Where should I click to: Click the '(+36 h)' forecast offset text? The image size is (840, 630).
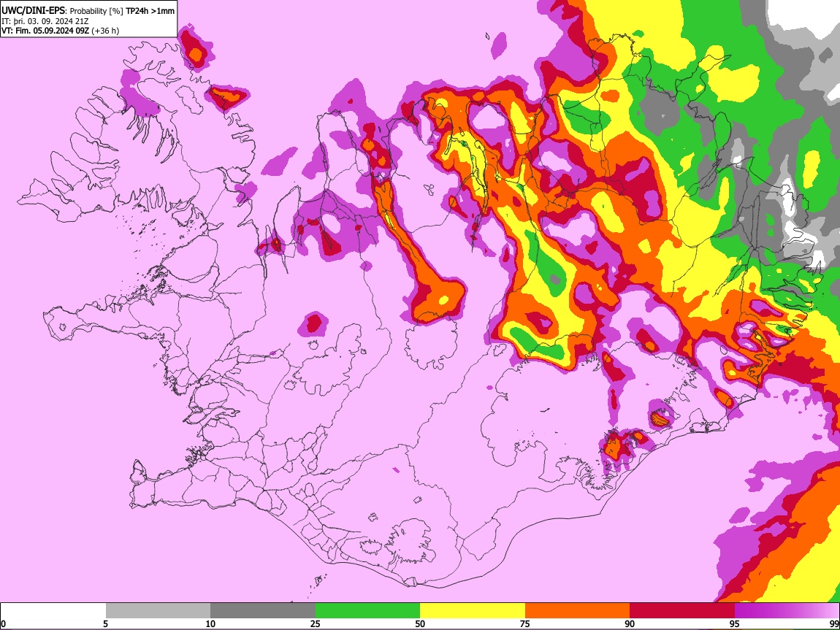(105, 31)
